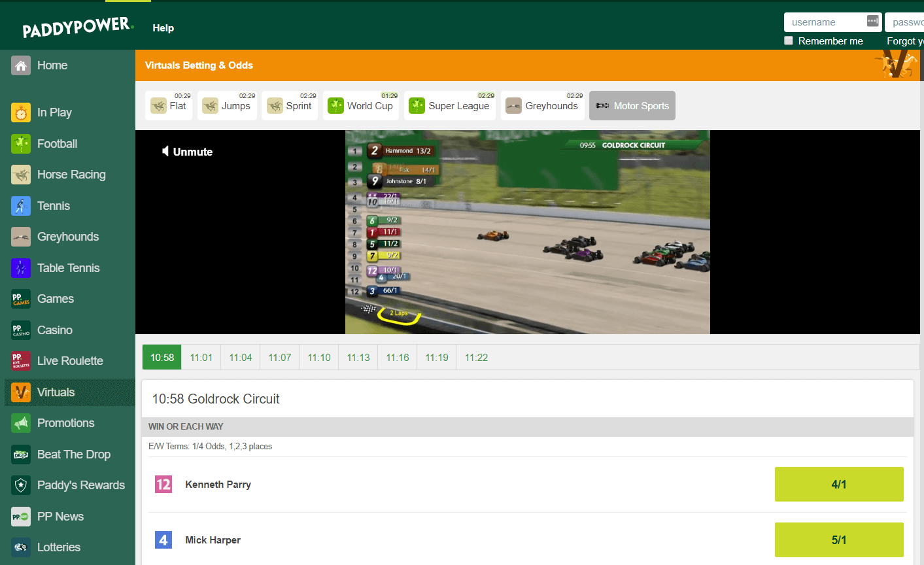Focus the password input field
Image resolution: width=924 pixels, height=565 pixels.
pos(904,22)
